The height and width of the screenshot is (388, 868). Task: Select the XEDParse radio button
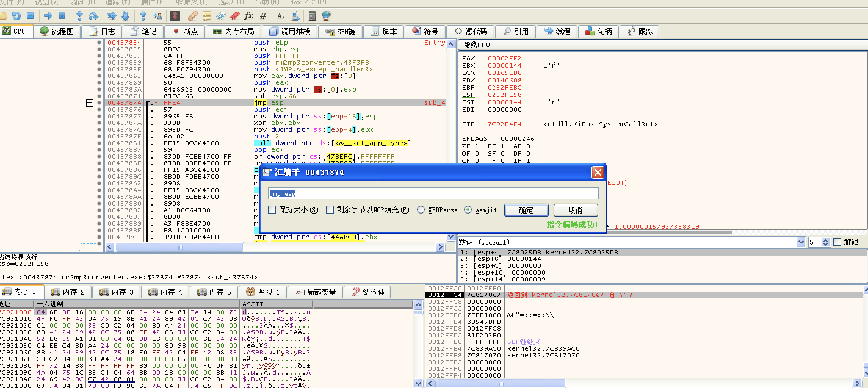[x=421, y=210]
